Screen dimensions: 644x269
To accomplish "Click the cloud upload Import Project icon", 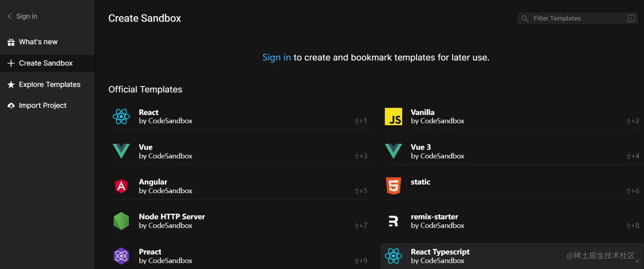I will pos(11,106).
